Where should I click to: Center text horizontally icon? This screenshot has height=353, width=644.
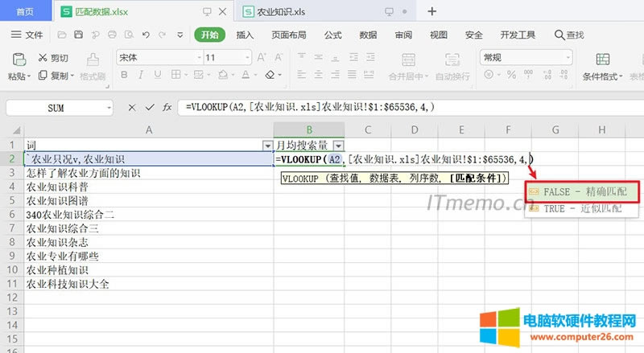point(318,75)
